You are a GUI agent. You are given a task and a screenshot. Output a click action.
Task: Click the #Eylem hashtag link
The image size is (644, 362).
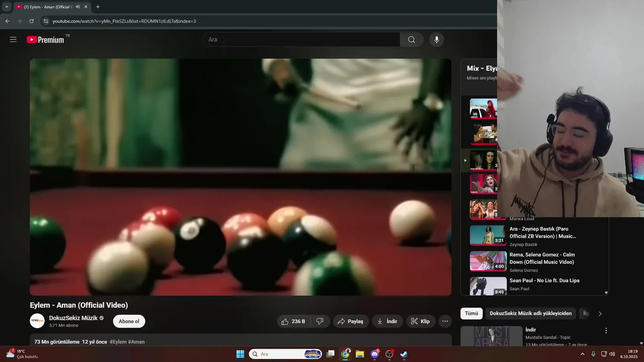(x=118, y=342)
